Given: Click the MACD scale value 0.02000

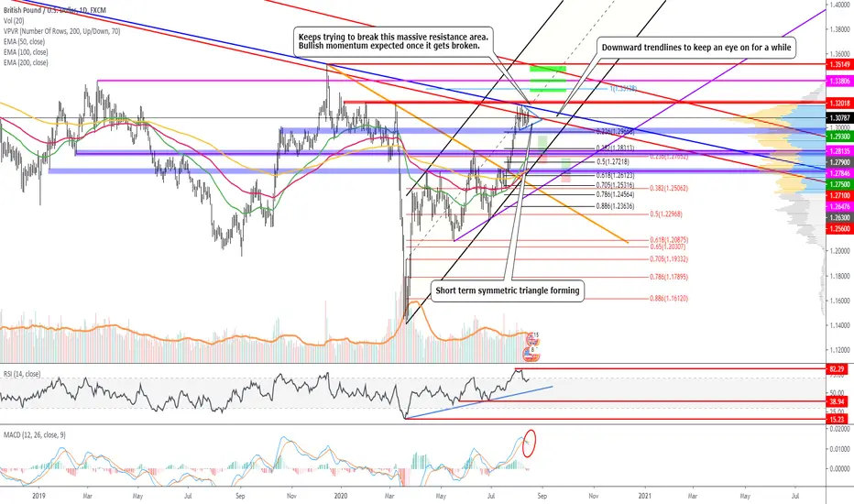Looking at the screenshot, I should (841, 430).
